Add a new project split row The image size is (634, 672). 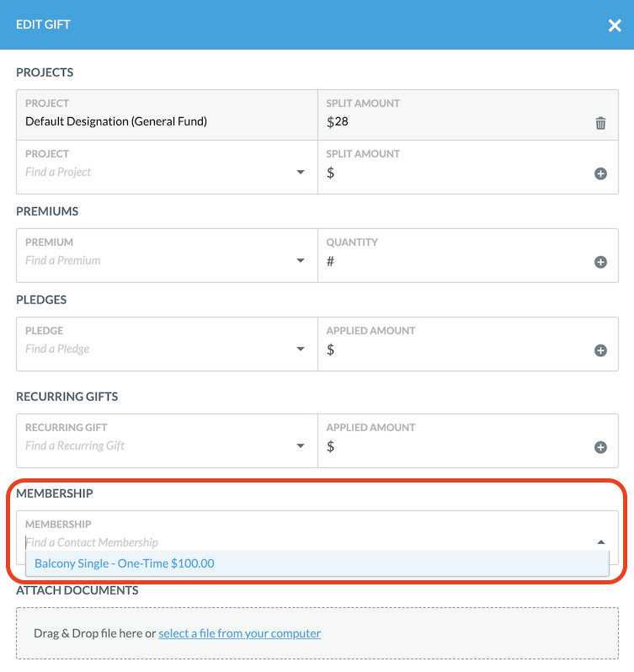click(600, 173)
